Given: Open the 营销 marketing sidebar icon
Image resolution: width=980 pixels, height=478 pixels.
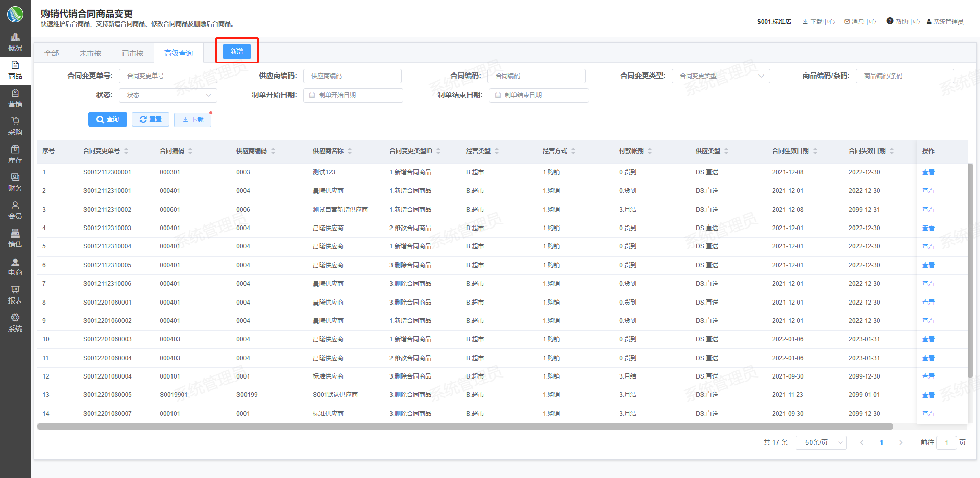Looking at the screenshot, I should click(15, 93).
